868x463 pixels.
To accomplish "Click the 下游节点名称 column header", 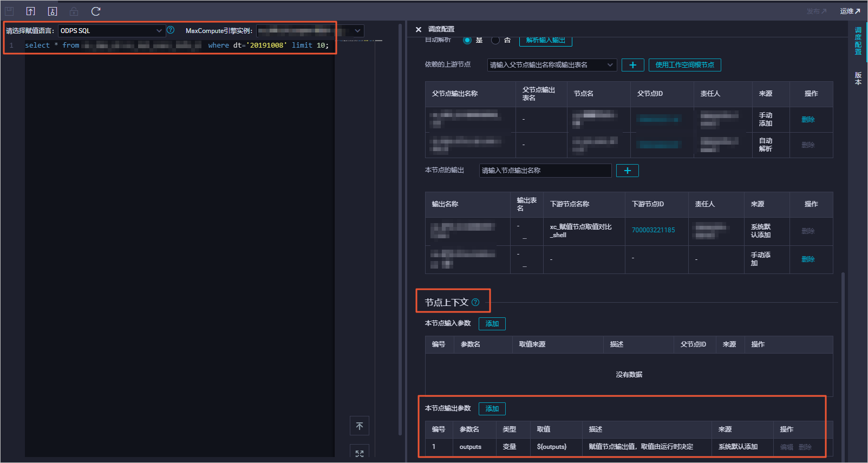I will 570,204.
